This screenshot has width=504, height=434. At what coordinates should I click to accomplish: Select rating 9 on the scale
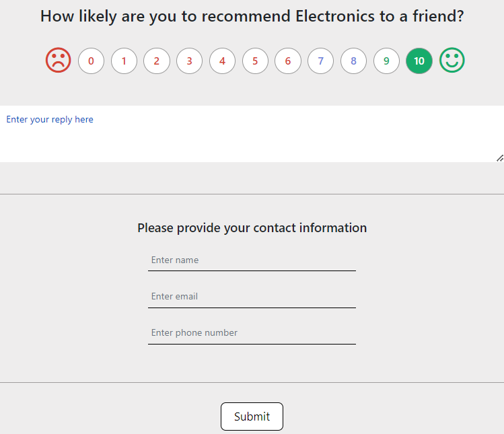coord(386,61)
